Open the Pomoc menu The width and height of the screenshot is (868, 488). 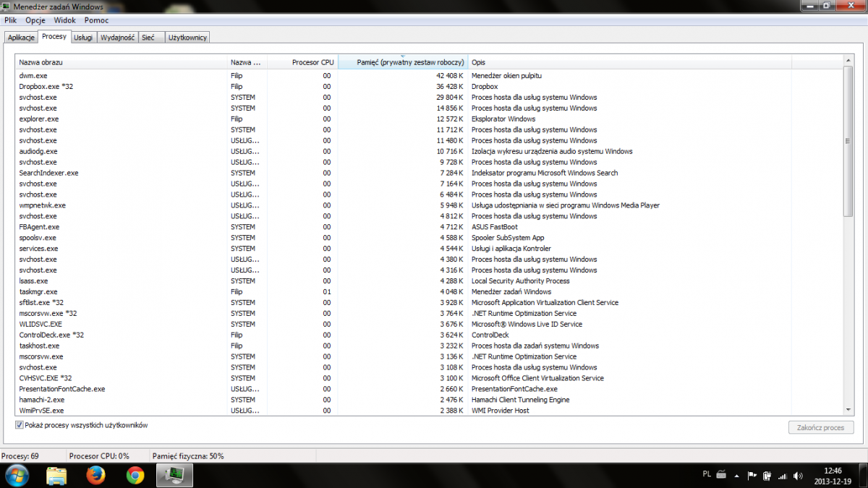[x=96, y=20]
